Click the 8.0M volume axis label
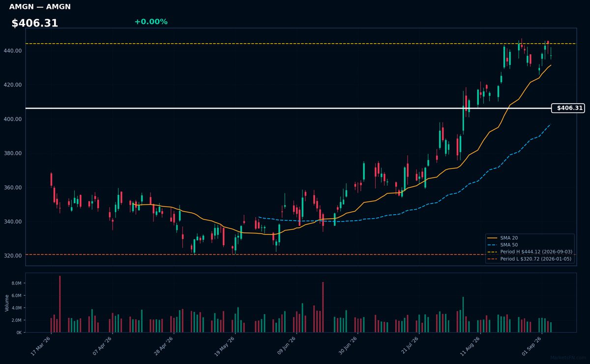The image size is (590, 364). pos(17,283)
